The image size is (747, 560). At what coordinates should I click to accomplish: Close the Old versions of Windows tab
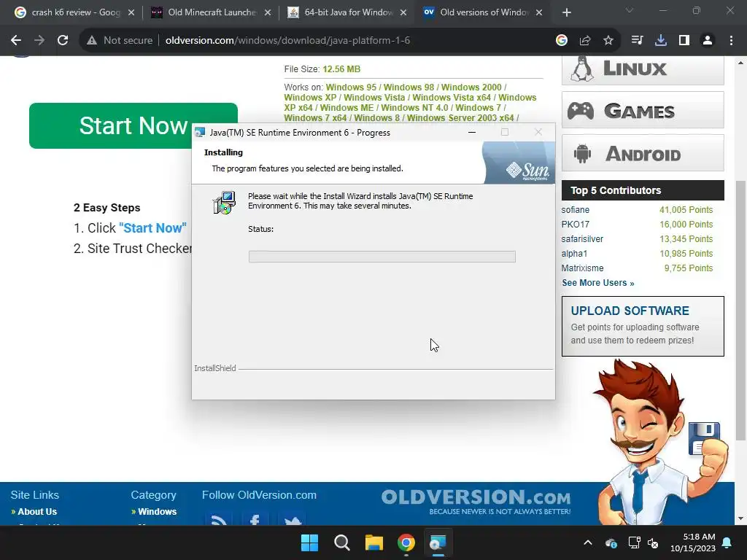click(539, 12)
